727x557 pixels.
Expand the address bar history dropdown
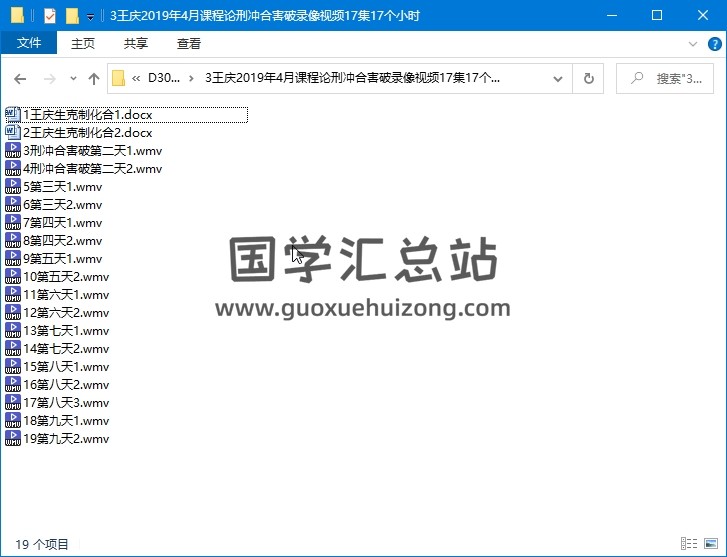tap(558, 79)
